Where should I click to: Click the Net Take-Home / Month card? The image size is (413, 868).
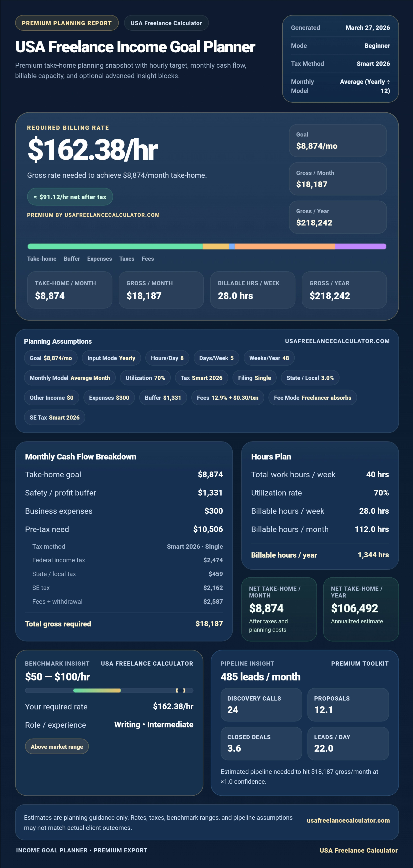[x=279, y=609]
